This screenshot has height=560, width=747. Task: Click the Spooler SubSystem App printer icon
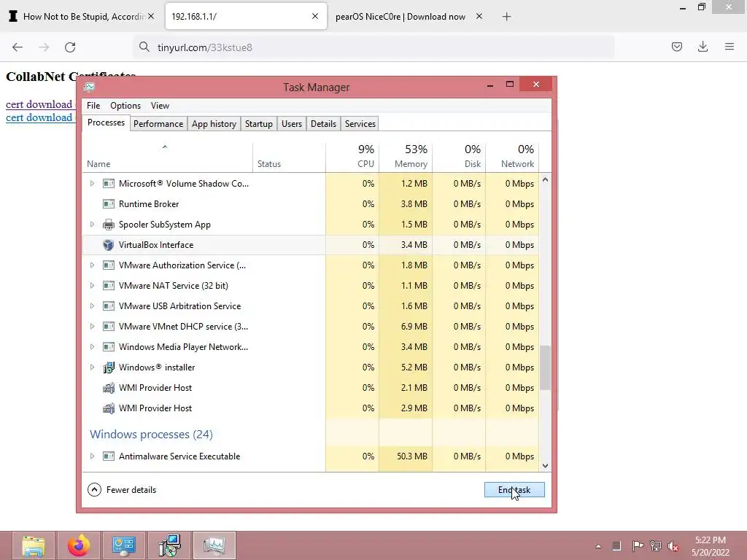pyautogui.click(x=109, y=225)
